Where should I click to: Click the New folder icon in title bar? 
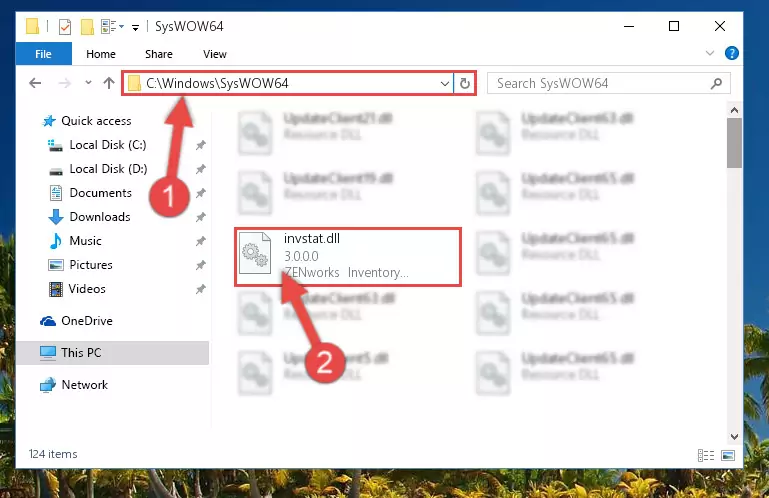click(x=87, y=26)
